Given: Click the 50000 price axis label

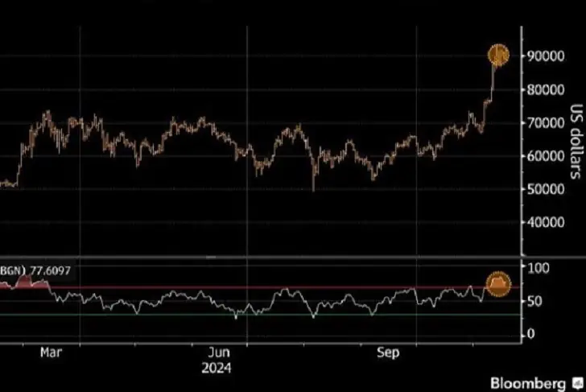Looking at the screenshot, I should coord(546,189).
